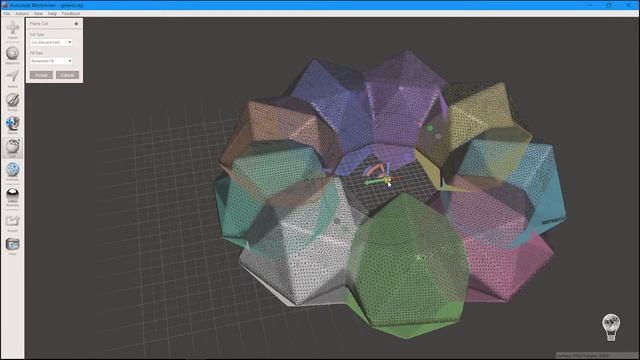Expand the Fill Type dropdown

(51, 60)
